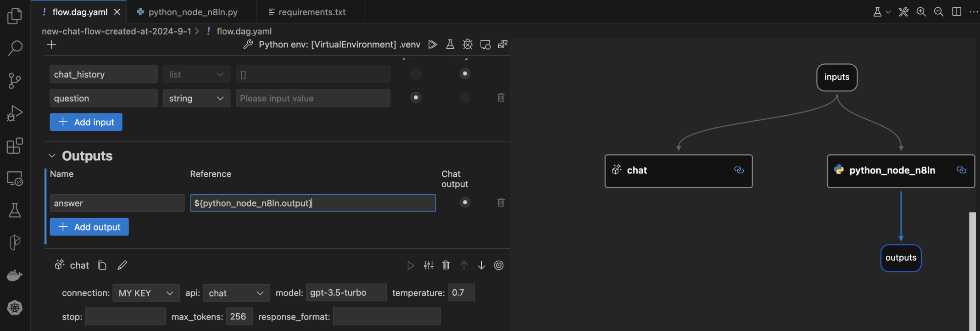The width and height of the screenshot is (980, 331).
Task: Select chat input radio for question row
Action: pos(416,97)
